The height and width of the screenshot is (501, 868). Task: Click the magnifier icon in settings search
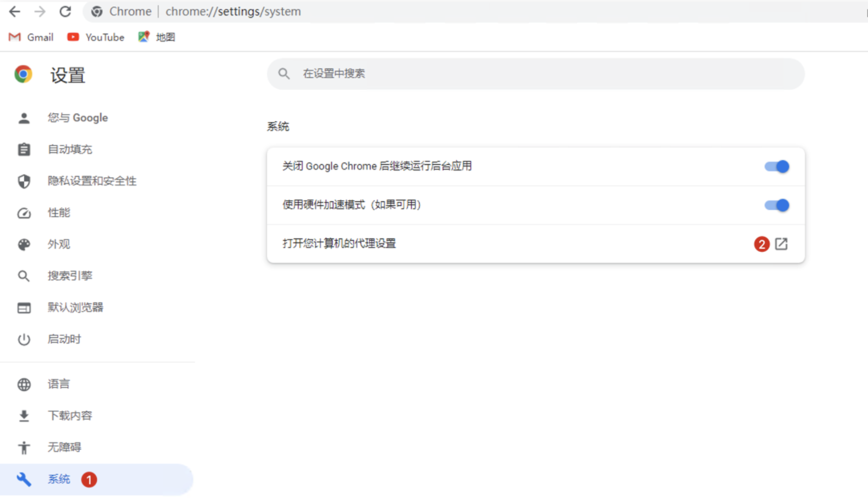tap(284, 74)
